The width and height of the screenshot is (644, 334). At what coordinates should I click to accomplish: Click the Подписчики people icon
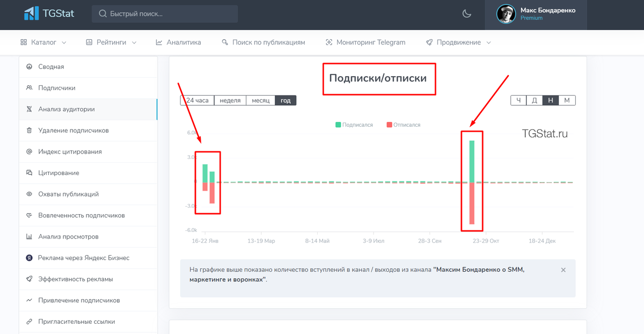click(x=29, y=88)
